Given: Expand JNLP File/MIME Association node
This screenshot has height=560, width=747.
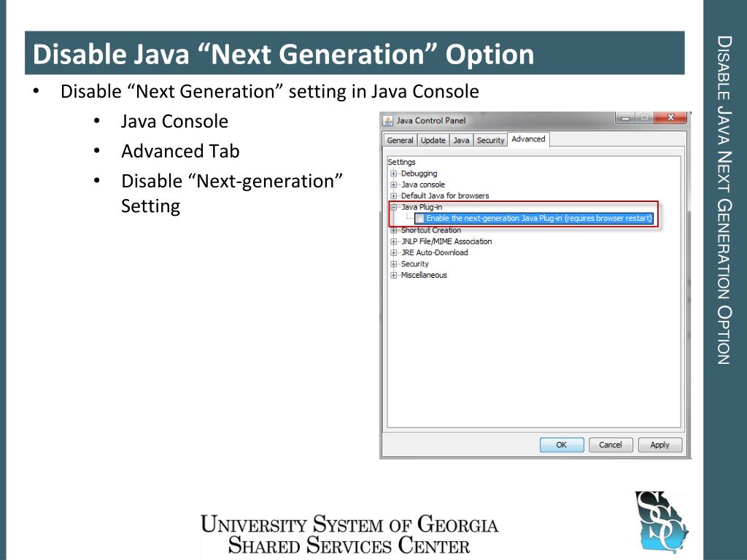Looking at the screenshot, I should [x=393, y=241].
